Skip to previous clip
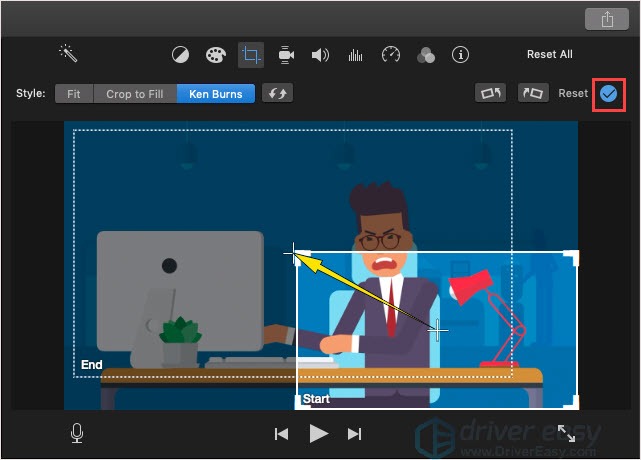The width and height of the screenshot is (641, 460). (x=281, y=434)
